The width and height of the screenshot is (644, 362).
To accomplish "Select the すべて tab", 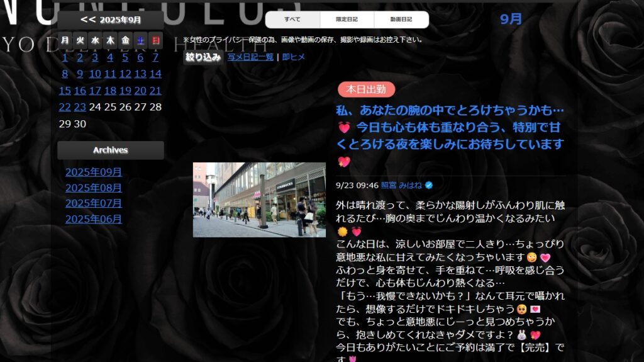I will [x=292, y=20].
